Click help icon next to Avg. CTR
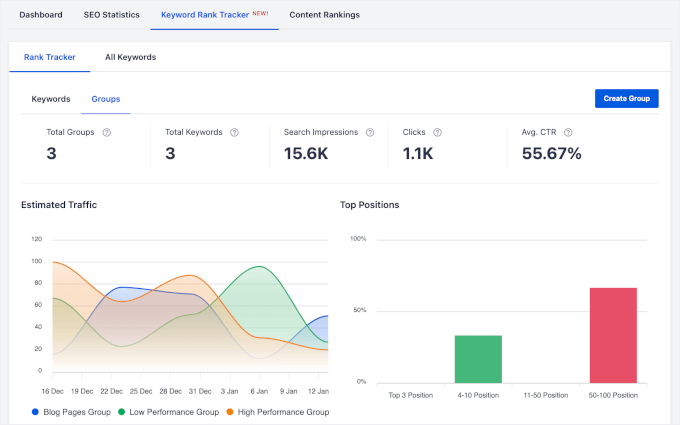 pyautogui.click(x=569, y=132)
